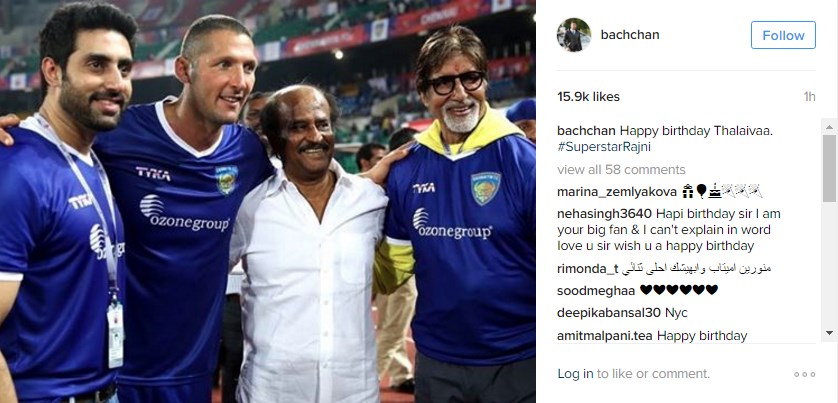This screenshot has height=403, width=838.
Task: Open amitmalpani.tea commenter profile
Action: tap(604, 336)
